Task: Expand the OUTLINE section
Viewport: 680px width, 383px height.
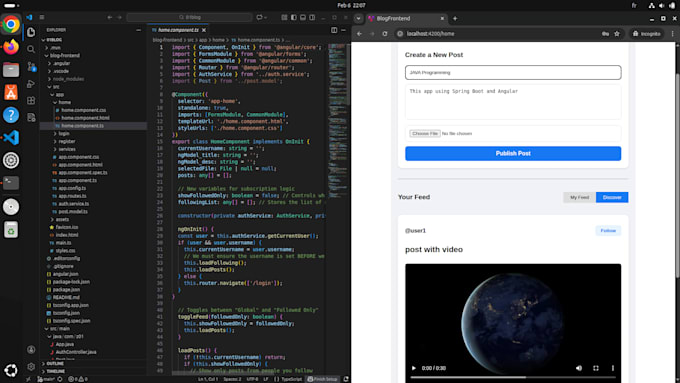Action: [x=55, y=363]
